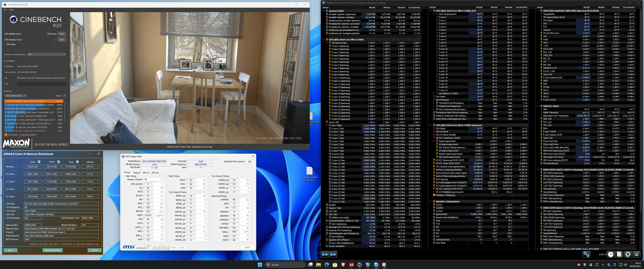The width and height of the screenshot is (644, 269).
Task: Click Copy info icon in AIDA64 benchmark
Action: coord(77,162)
